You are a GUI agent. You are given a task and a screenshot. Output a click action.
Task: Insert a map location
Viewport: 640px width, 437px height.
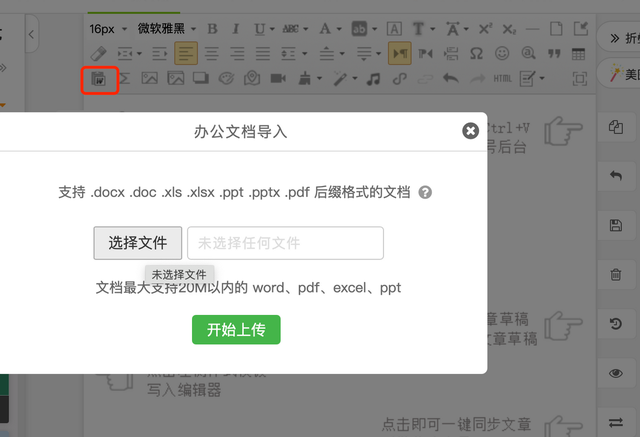(x=252, y=78)
